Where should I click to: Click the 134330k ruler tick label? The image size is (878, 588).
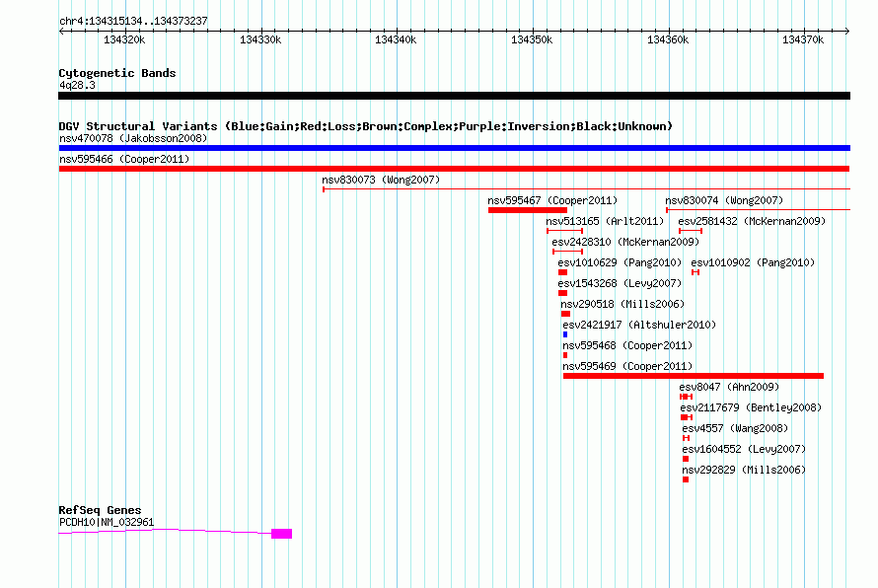tap(260, 39)
